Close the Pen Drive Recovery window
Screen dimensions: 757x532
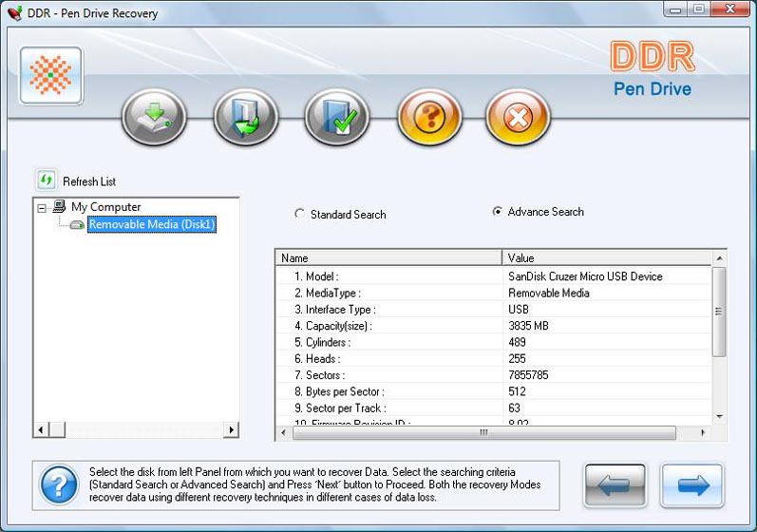click(730, 9)
